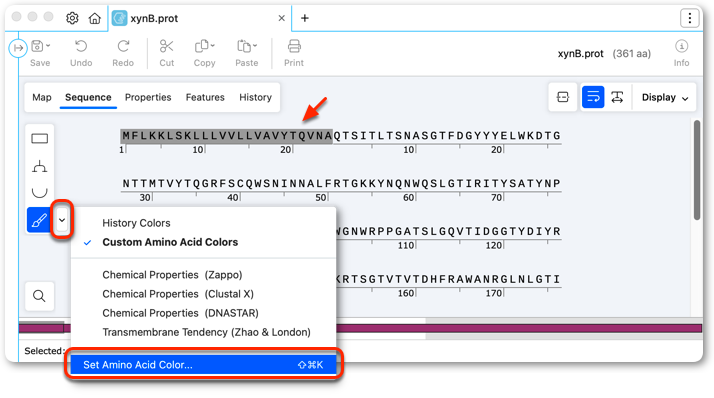
Task: Click sequence row starting NTTMTVYTQGRF
Action: click(341, 184)
